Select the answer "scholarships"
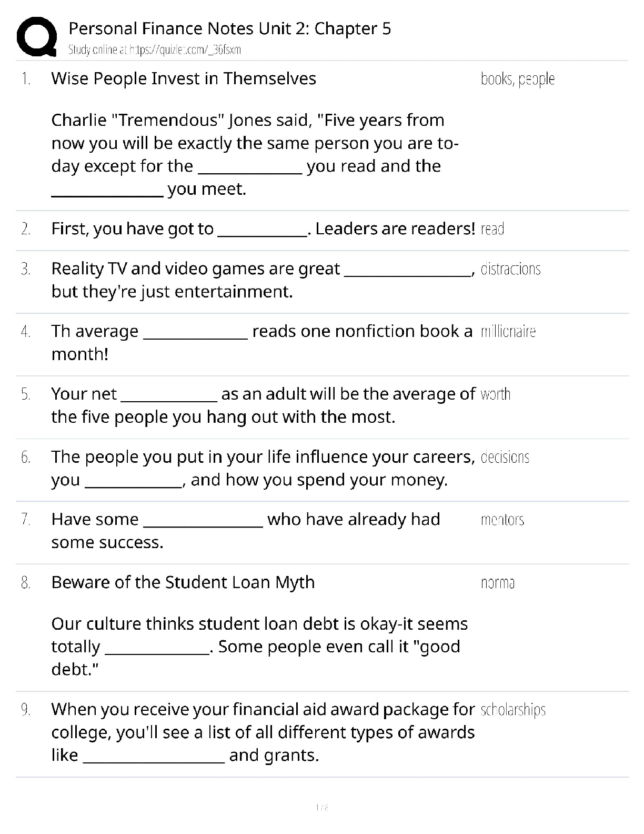 [513, 710]
